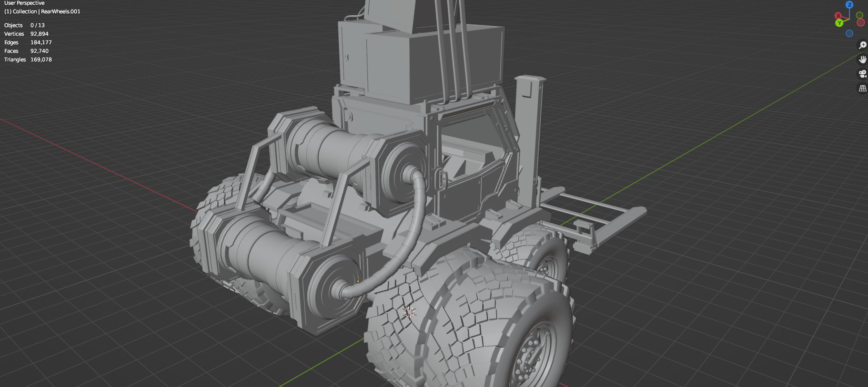Click the blue Z axis gizmo handle
Screen dimensions: 868x387
tap(849, 5)
